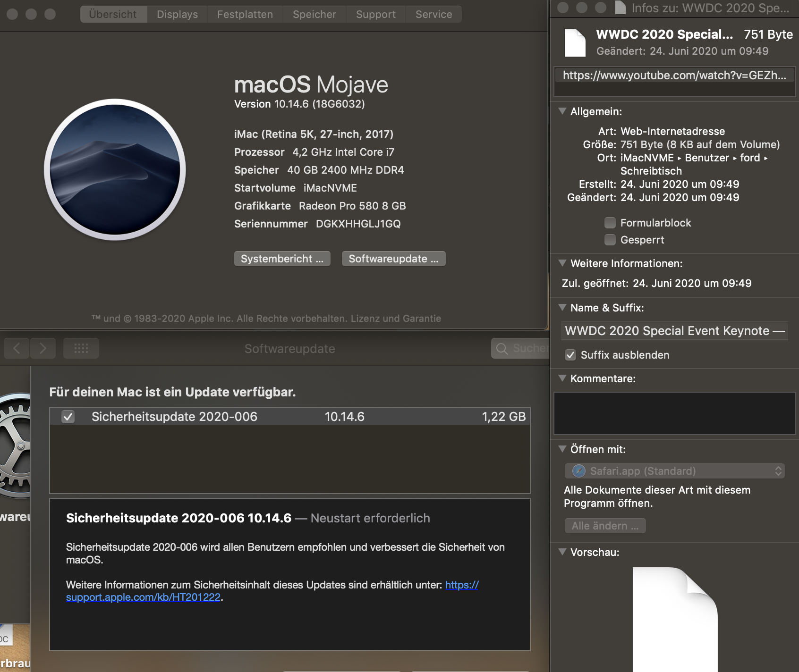Click the back arrow in Softwareupdate toolbar

click(17, 348)
